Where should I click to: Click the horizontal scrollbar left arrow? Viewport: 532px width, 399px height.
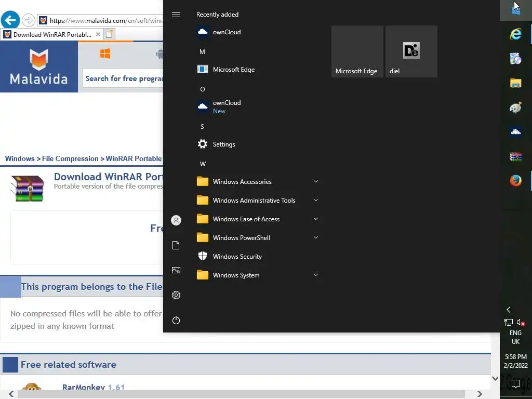[x=11, y=394]
